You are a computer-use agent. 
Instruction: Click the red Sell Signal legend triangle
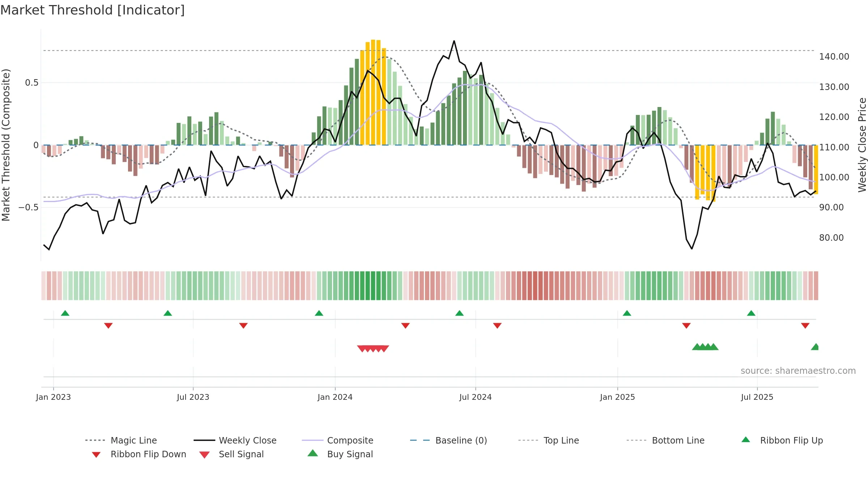(x=204, y=455)
